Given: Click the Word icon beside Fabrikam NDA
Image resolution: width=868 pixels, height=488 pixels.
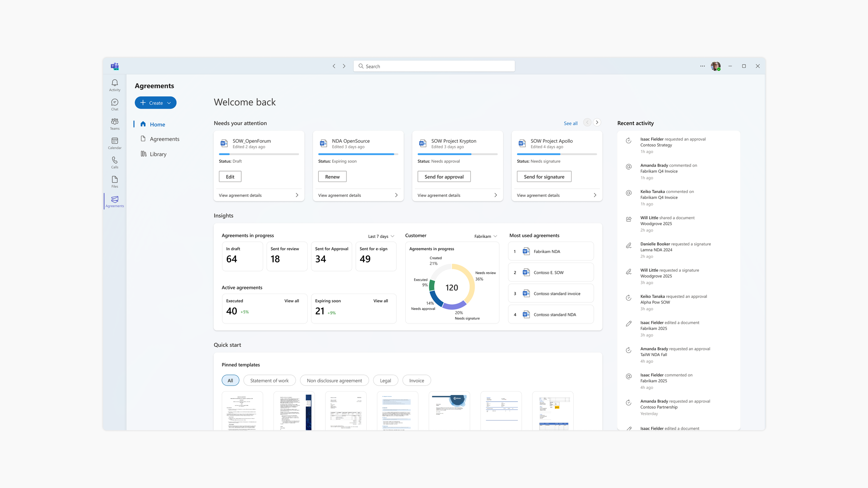Looking at the screenshot, I should coord(526,251).
